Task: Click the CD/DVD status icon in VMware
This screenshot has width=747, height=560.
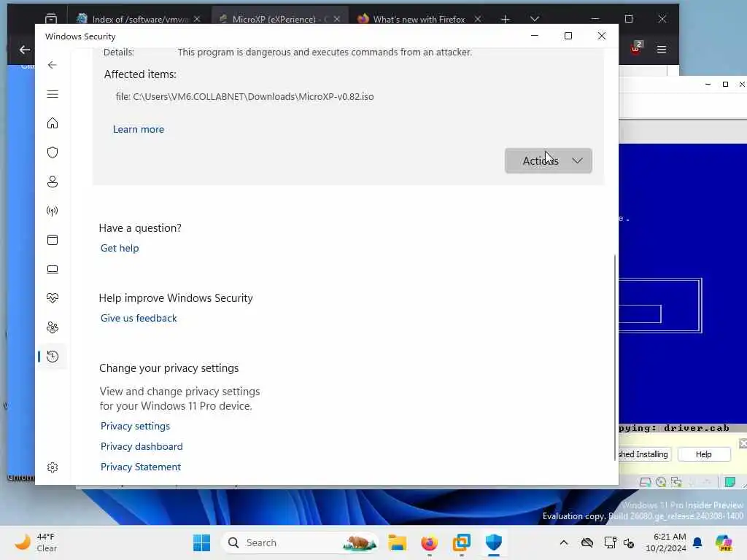Action: 661,482
